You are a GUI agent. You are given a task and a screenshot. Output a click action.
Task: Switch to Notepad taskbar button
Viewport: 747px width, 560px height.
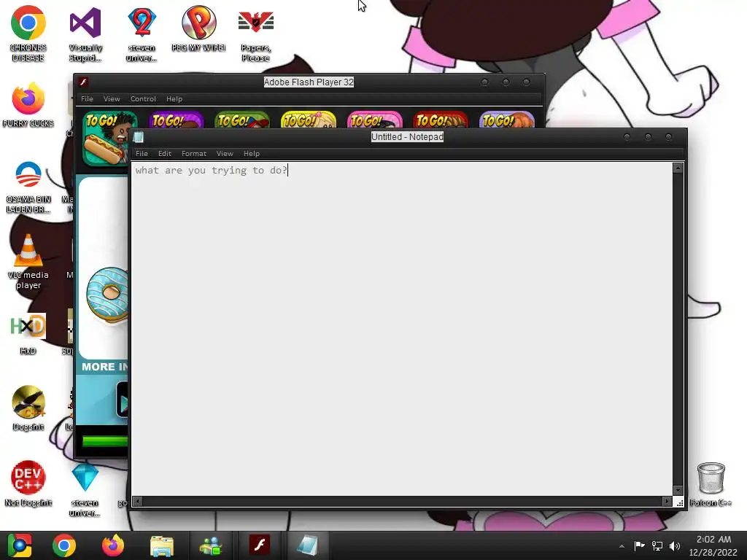tap(307, 545)
